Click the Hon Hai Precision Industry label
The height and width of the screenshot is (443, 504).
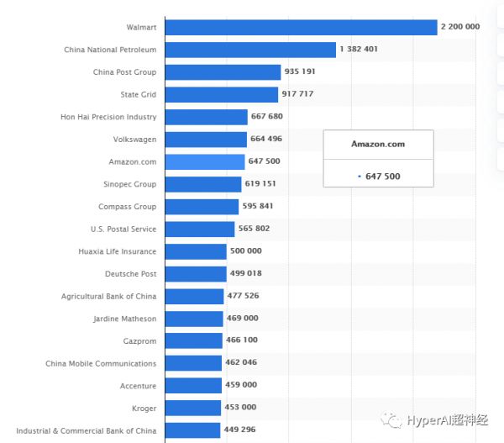[108, 117]
